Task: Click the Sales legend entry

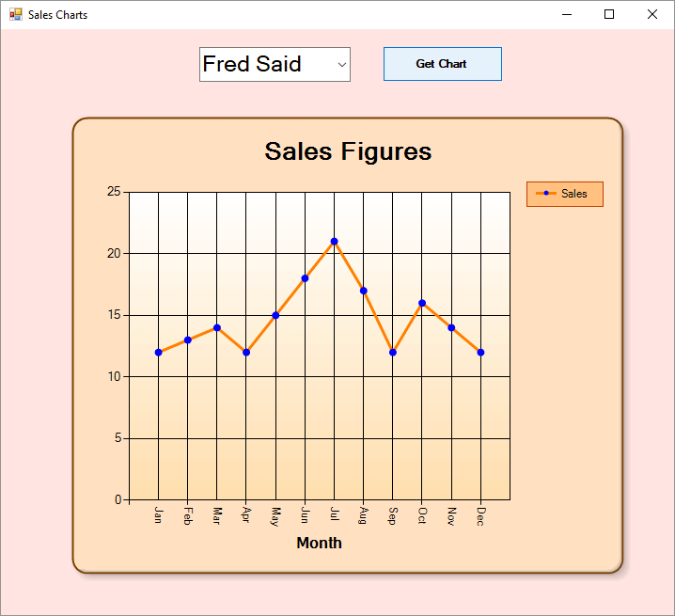Action: [564, 194]
